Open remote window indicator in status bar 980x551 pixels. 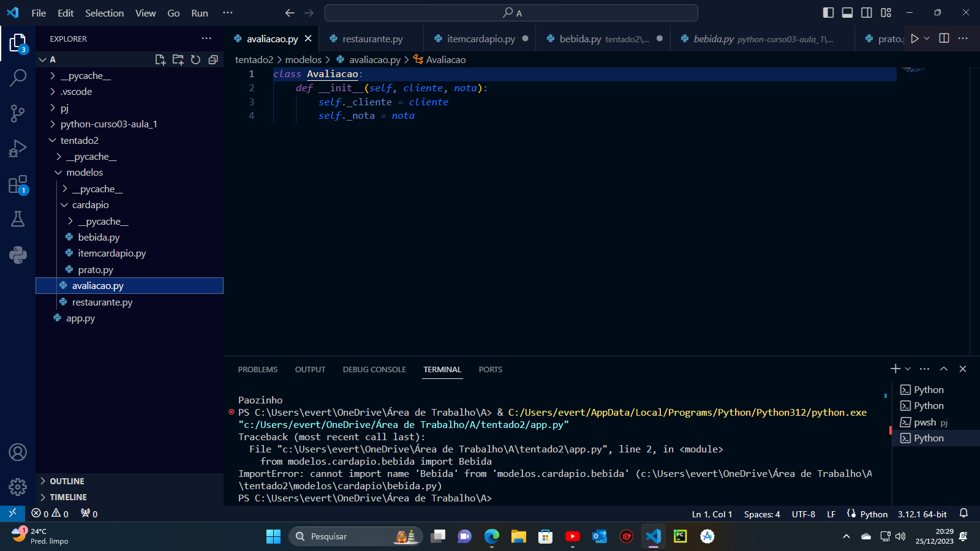coord(12,513)
